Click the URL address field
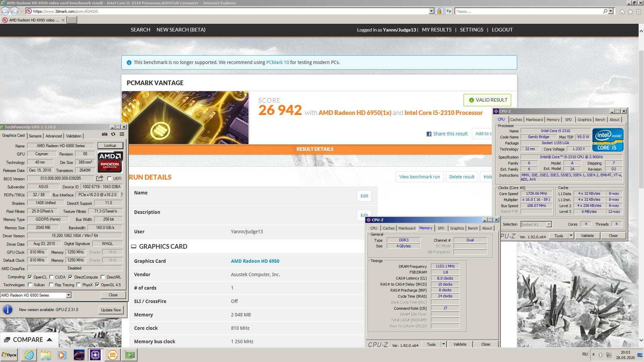The image size is (644, 362). pyautogui.click(x=228, y=11)
